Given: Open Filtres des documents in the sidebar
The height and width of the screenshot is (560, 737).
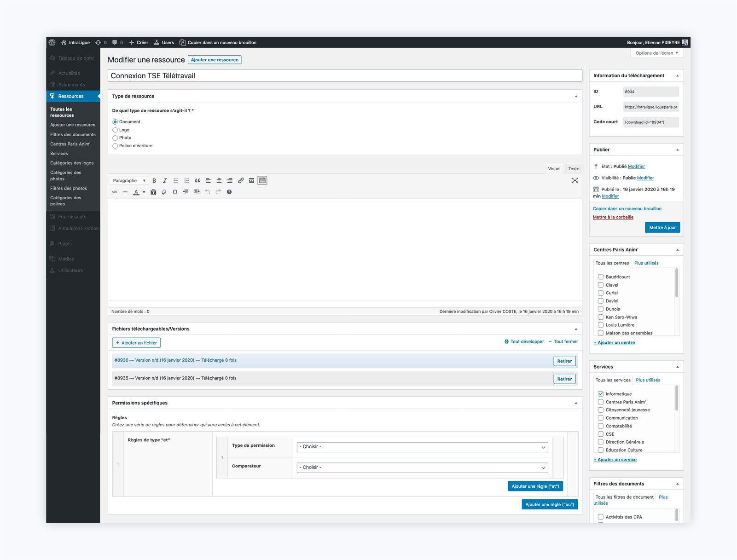Looking at the screenshot, I should (73, 135).
